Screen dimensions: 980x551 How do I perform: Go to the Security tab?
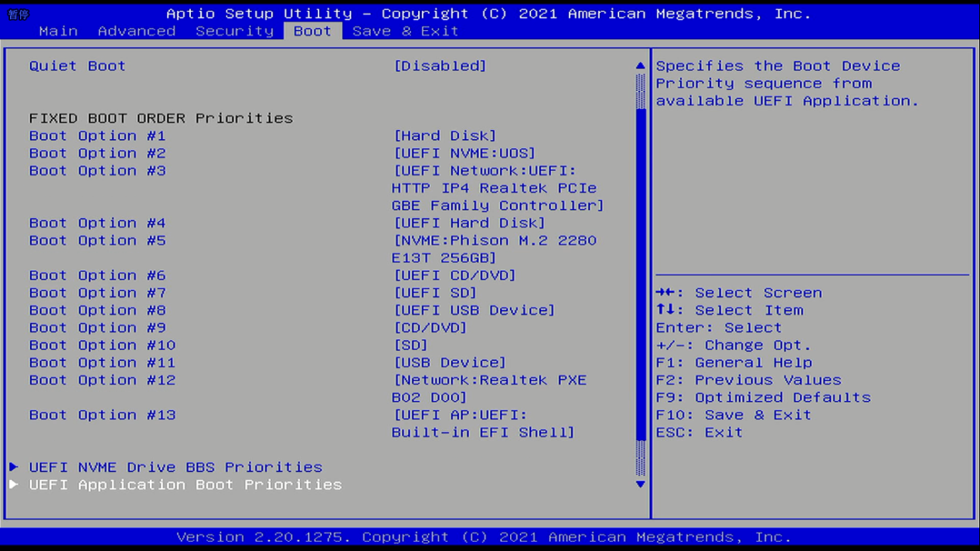pos(234,31)
